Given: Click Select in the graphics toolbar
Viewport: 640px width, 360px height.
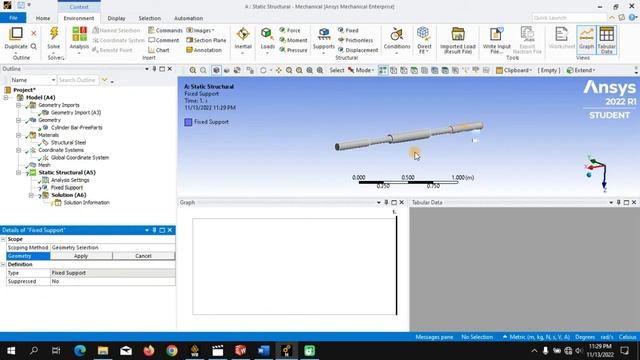Looking at the screenshot, I should tap(337, 70).
